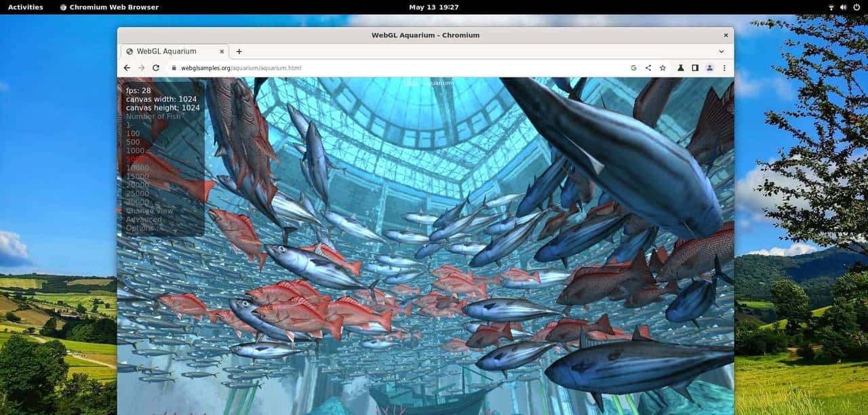This screenshot has width=868, height=415.
Task: Open the user profile avatar
Action: [709, 68]
